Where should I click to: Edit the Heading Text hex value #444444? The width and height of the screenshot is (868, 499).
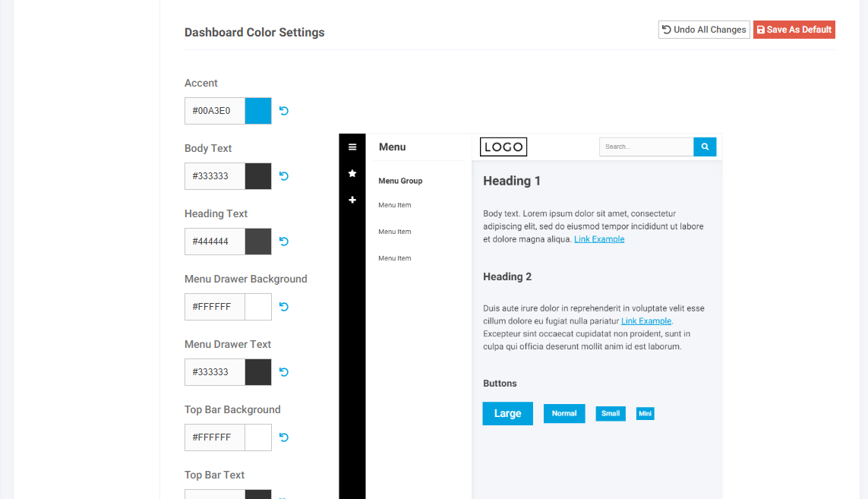(215, 242)
